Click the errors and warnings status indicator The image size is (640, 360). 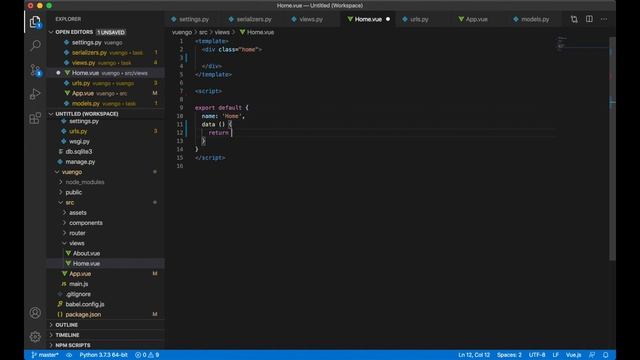[x=147, y=355]
